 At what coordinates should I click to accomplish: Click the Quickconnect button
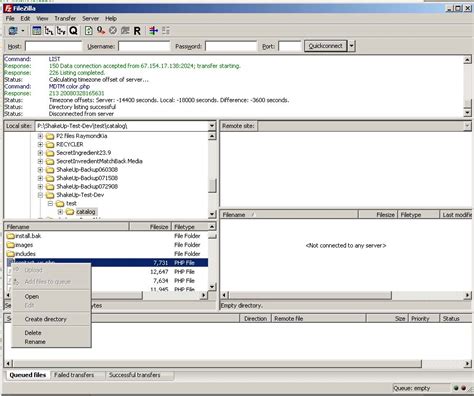point(325,46)
